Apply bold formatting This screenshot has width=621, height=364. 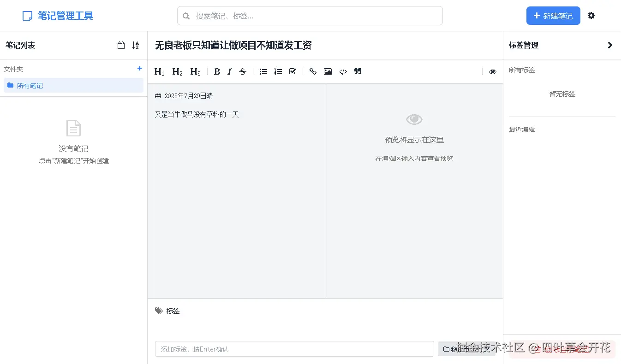[x=217, y=71]
